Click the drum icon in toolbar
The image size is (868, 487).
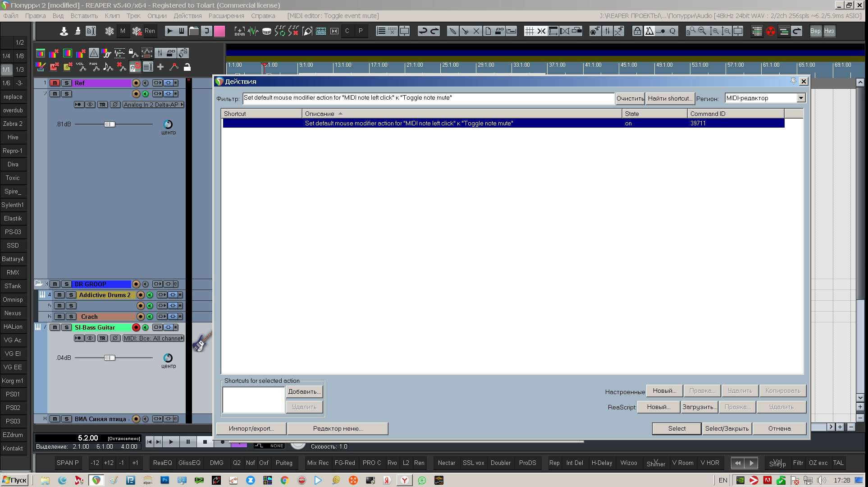pyautogui.click(x=266, y=31)
